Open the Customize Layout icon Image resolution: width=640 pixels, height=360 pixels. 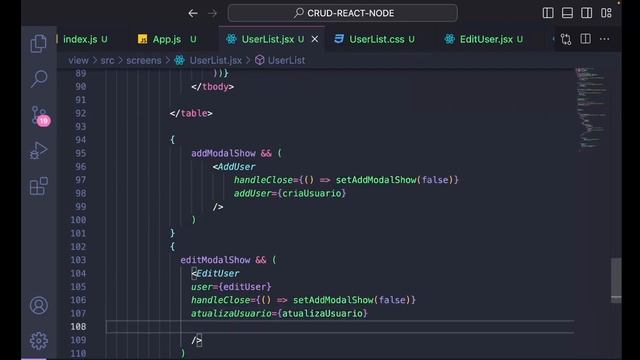[x=606, y=13]
